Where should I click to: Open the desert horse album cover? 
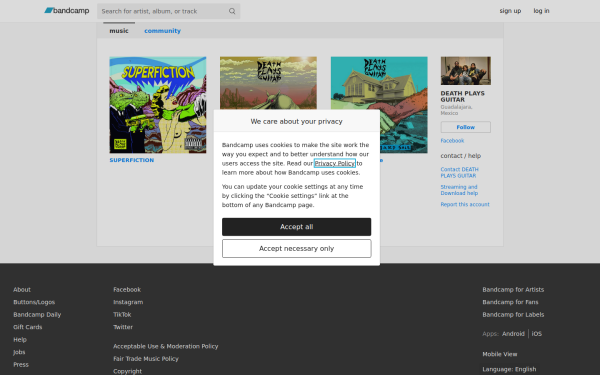pyautogui.click(x=268, y=83)
